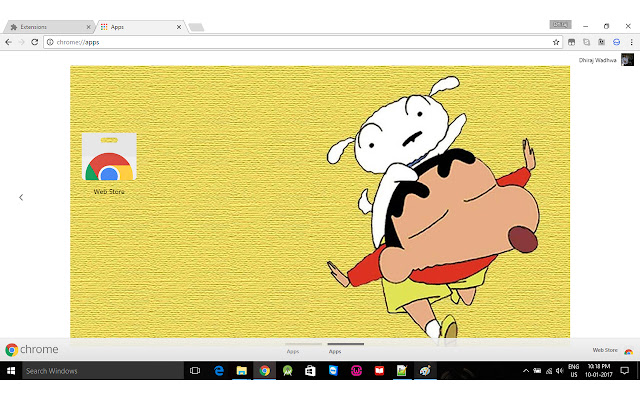Viewport: 640px width, 400px height.
Task: Click the Dhiraj Wadhwa profile name
Action: coord(599,60)
